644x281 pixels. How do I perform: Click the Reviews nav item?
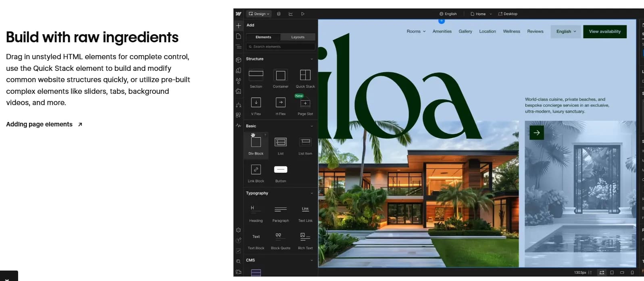535,31
